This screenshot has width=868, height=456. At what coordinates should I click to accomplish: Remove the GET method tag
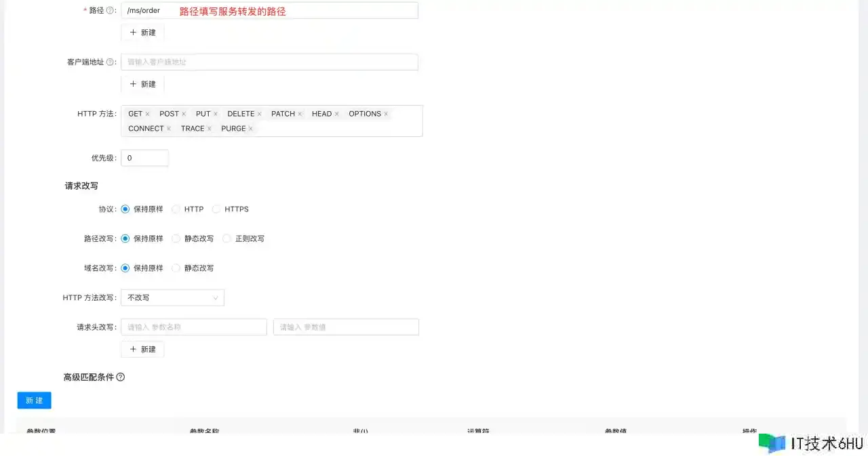(x=147, y=115)
